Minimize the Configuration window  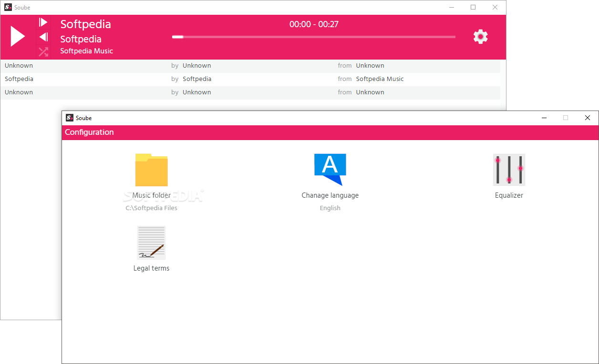(x=544, y=118)
